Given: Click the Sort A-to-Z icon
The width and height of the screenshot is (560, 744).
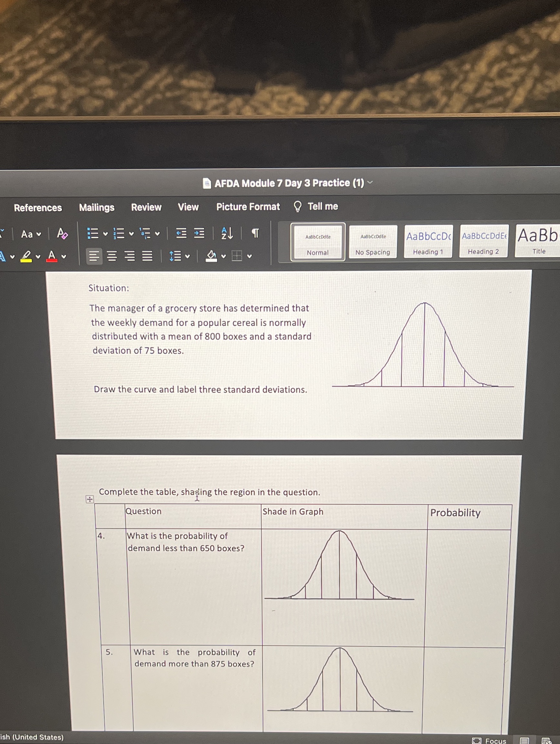Looking at the screenshot, I should pos(227,233).
